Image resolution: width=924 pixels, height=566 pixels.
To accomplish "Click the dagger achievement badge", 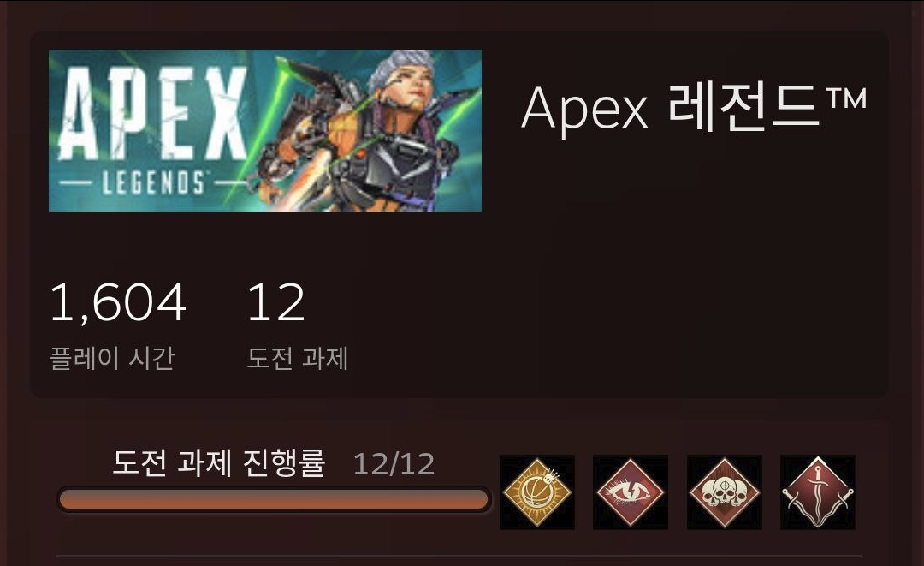I will [817, 492].
